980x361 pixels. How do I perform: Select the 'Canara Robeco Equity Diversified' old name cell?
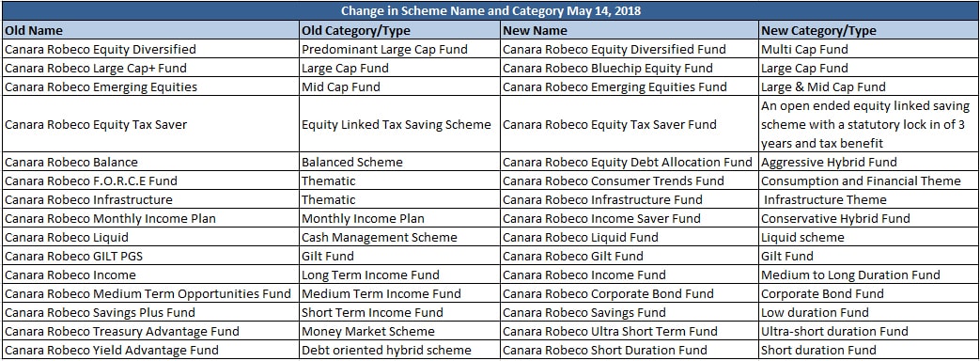pos(150,49)
